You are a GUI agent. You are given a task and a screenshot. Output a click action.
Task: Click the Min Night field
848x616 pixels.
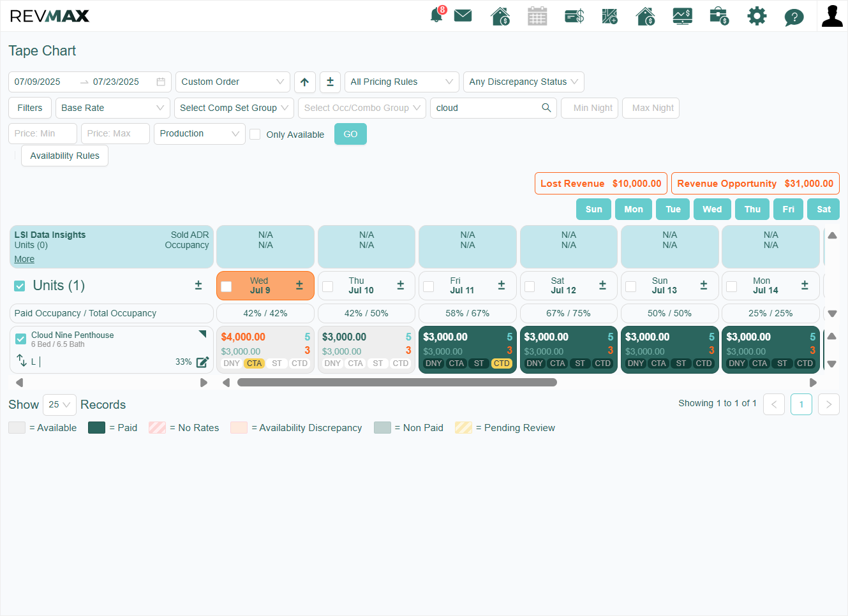point(590,108)
